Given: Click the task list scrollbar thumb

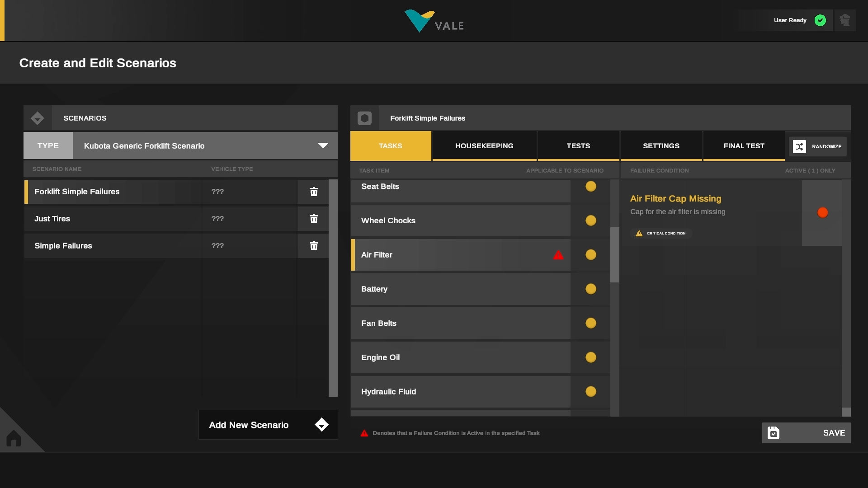Looking at the screenshot, I should tap(614, 254).
